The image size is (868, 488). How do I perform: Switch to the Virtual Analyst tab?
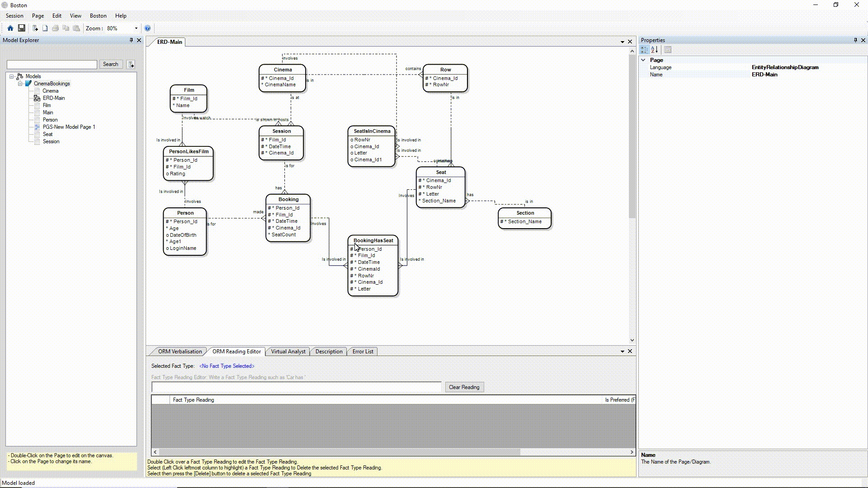pyautogui.click(x=288, y=352)
